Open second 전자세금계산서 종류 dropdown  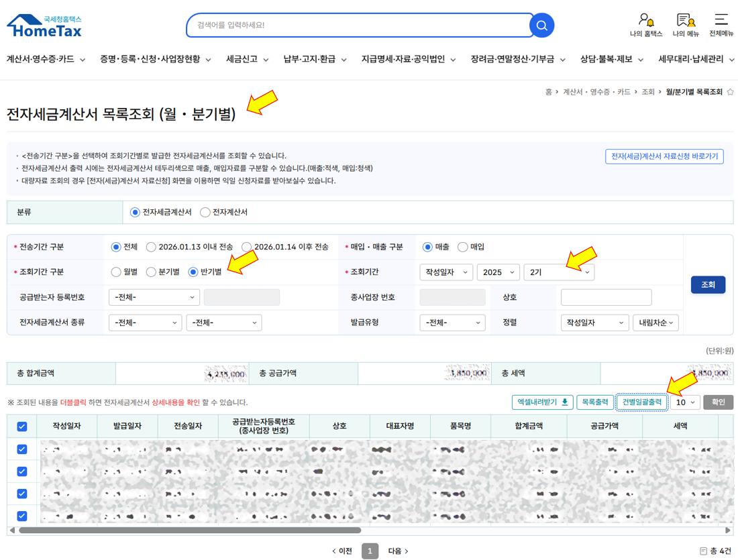224,323
